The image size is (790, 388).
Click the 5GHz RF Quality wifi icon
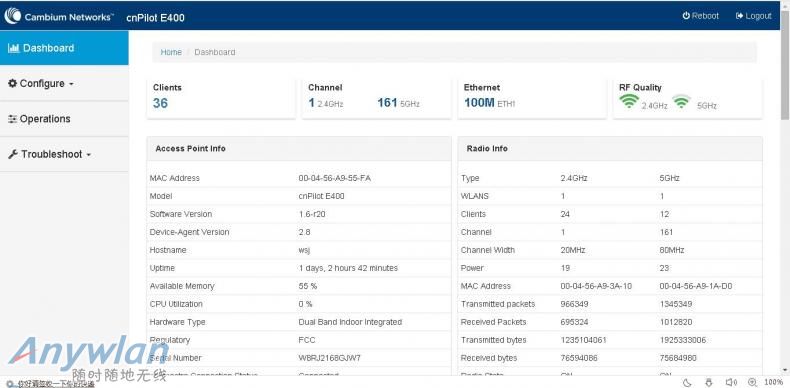point(681,101)
